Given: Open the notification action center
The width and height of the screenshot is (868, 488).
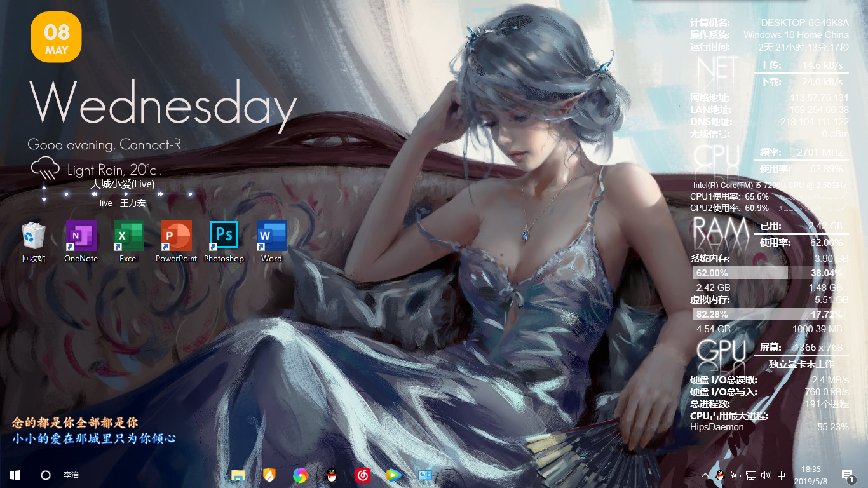Looking at the screenshot, I should coord(847,475).
